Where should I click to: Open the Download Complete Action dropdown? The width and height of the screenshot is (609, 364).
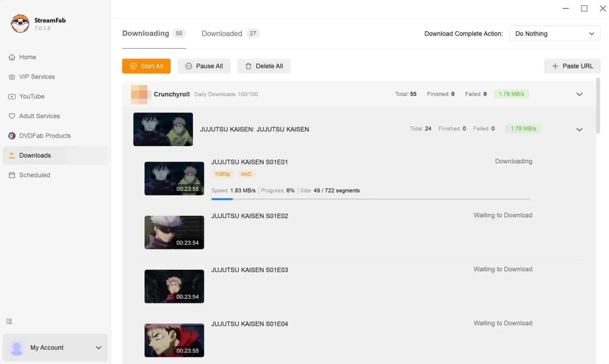[555, 34]
